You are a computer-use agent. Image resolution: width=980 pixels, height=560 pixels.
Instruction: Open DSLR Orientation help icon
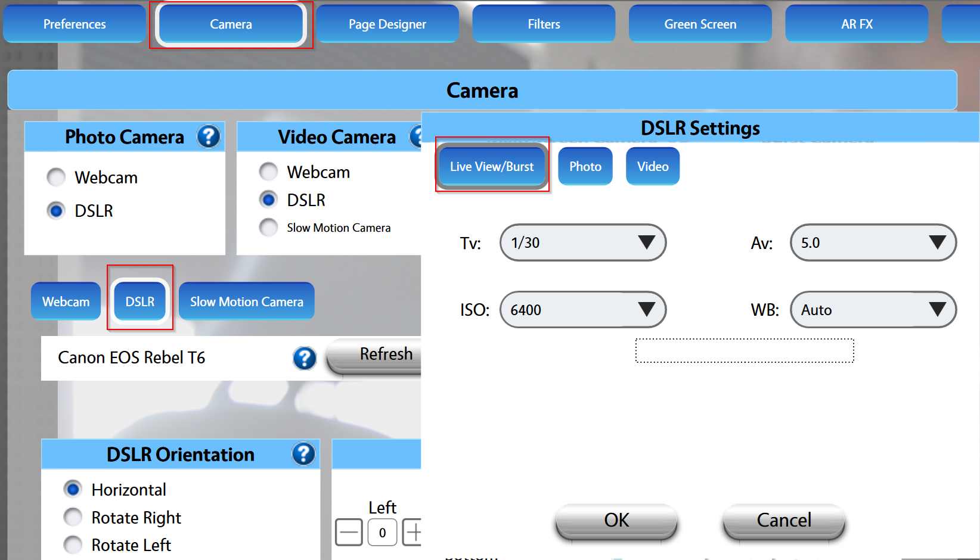(303, 454)
